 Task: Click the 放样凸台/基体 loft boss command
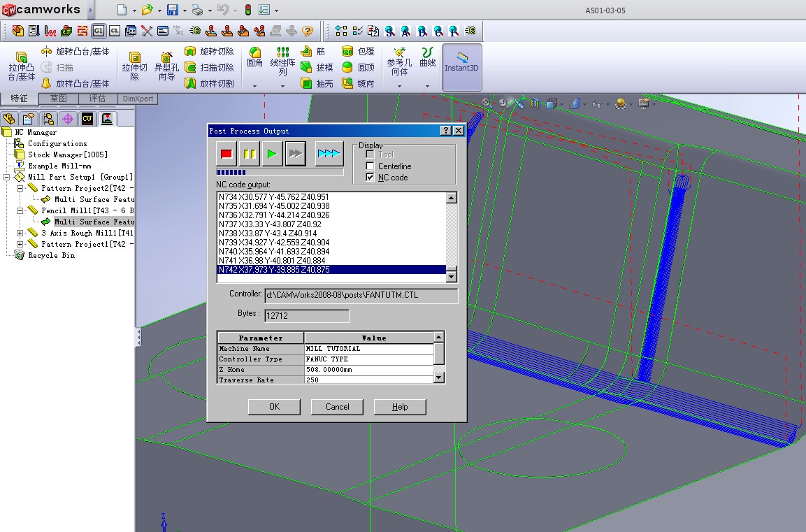click(x=75, y=83)
